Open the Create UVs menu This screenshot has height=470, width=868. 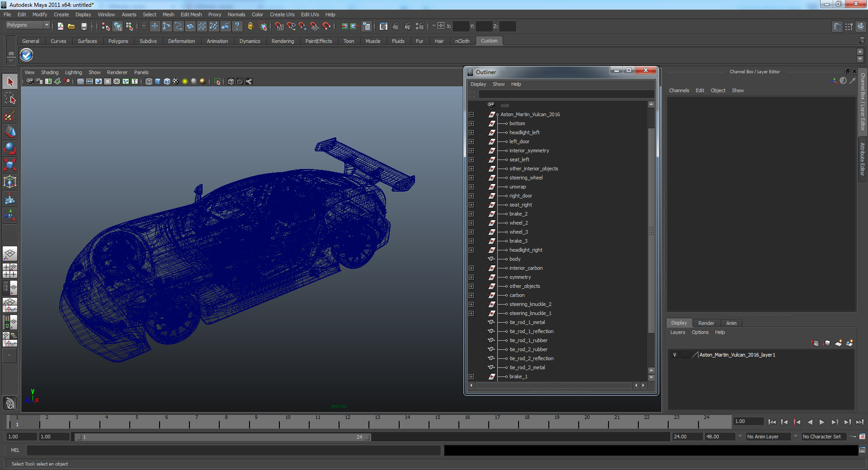click(282, 14)
